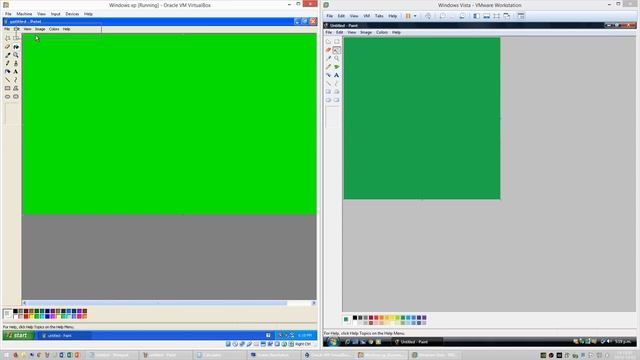Select the rectangular Select tool in XP Paint
The image size is (640, 360).
(x=16, y=38)
